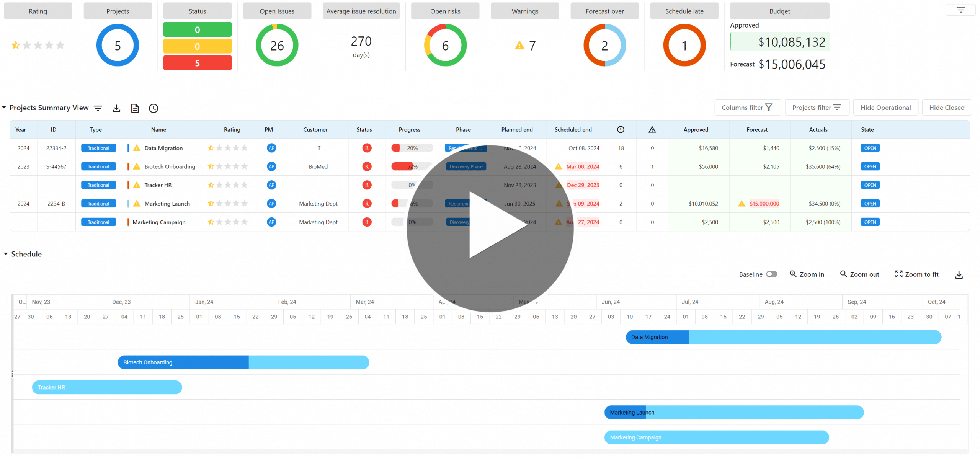Screen dimensions: 980x457
Task: Click the Projects donut chart showing 5
Action: click(x=118, y=45)
